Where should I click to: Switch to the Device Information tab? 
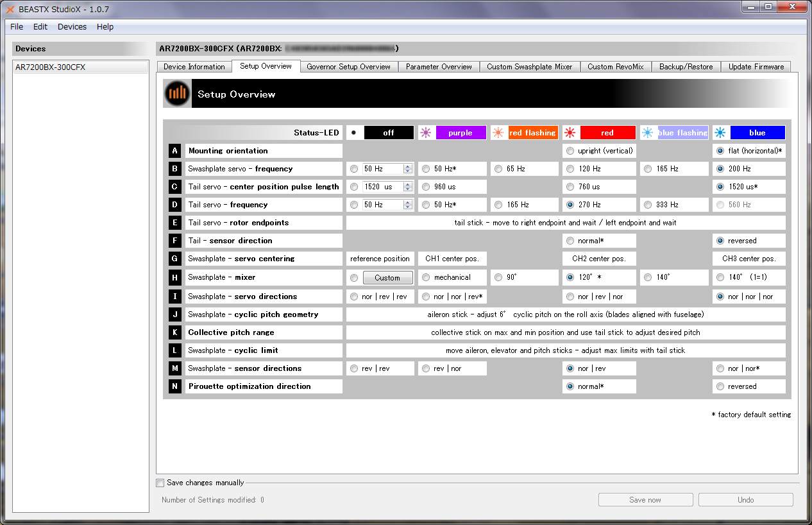[194, 67]
